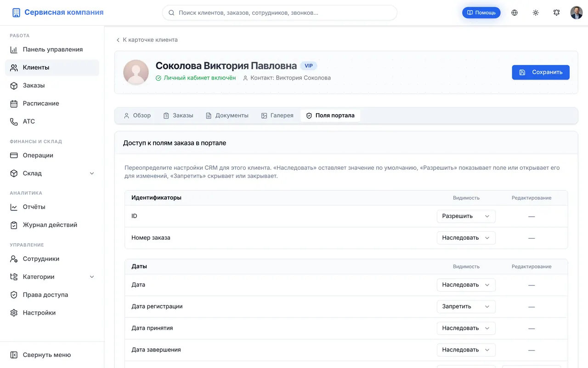The width and height of the screenshot is (588, 368).
Task: Click the client avatar photo
Action: [136, 72]
